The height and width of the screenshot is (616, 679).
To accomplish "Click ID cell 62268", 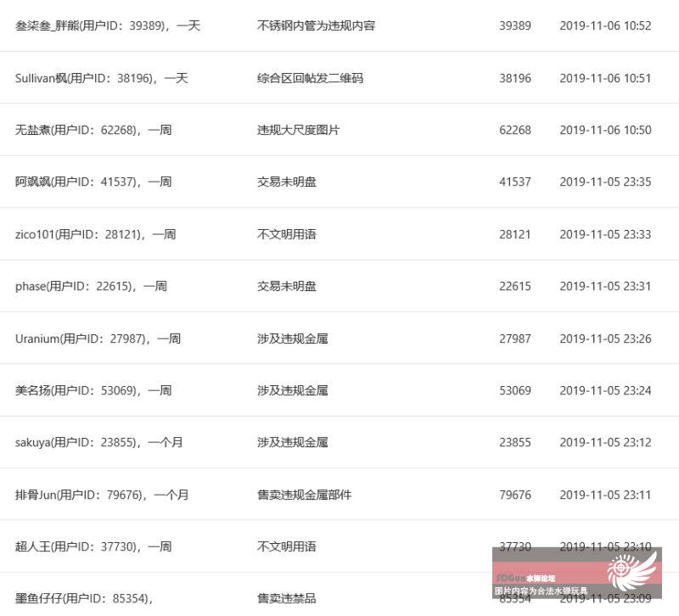I will pyautogui.click(x=515, y=130).
